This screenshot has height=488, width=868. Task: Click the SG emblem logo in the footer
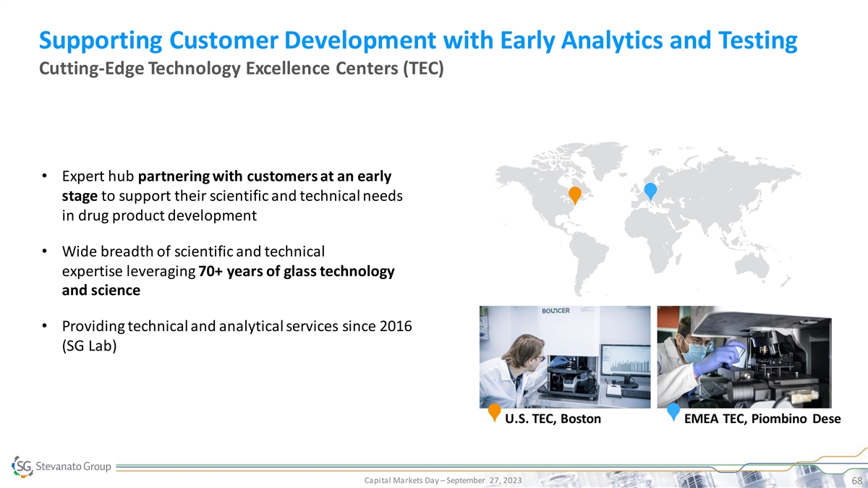[22, 468]
